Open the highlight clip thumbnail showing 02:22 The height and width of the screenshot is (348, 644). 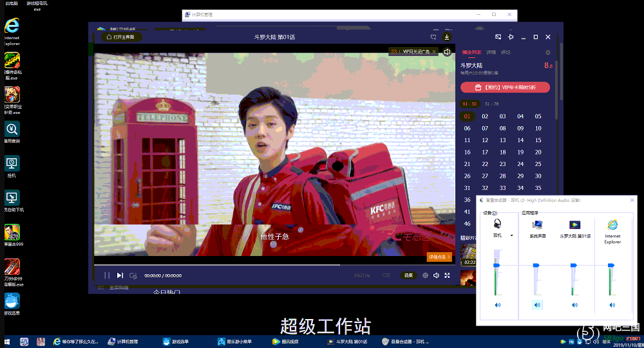coord(468,255)
